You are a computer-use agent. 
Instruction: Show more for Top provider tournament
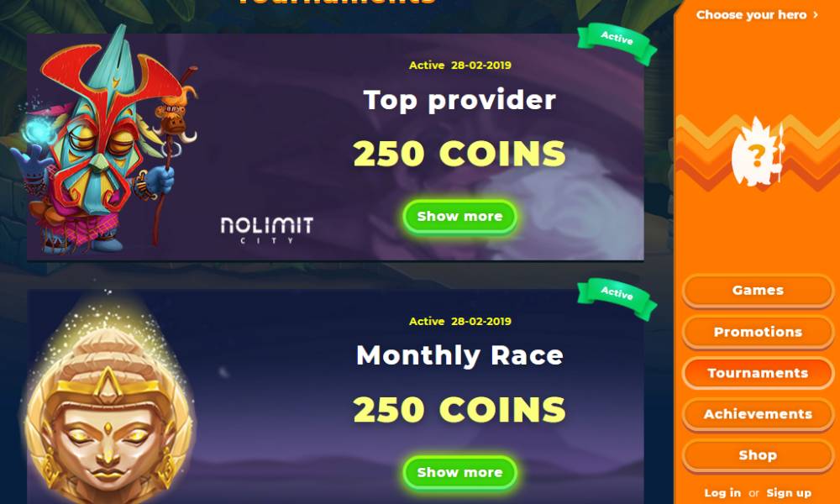[460, 217]
